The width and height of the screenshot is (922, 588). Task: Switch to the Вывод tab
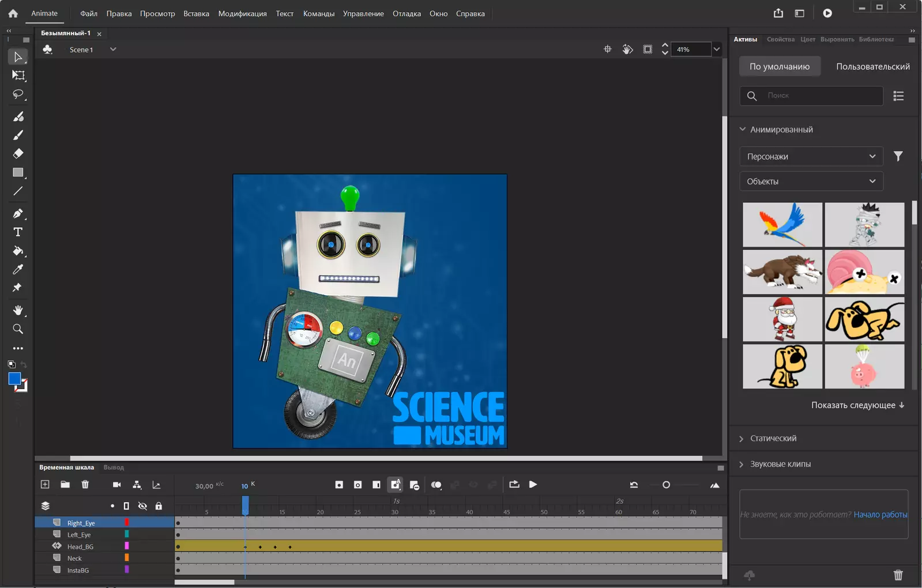114,468
